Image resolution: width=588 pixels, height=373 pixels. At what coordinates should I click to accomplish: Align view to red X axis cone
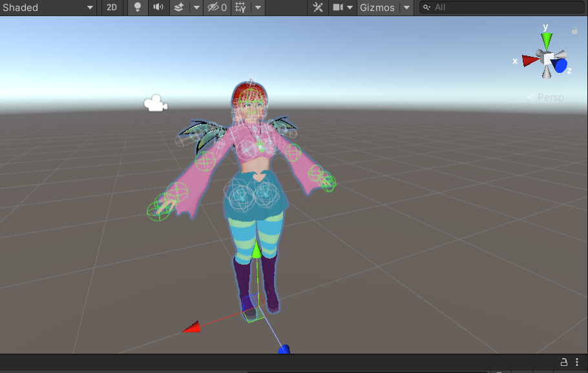point(530,61)
